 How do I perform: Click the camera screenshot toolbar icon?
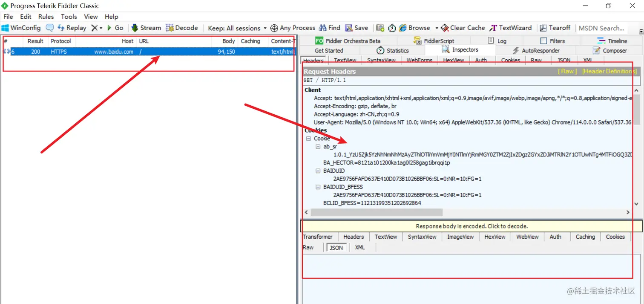[380, 28]
